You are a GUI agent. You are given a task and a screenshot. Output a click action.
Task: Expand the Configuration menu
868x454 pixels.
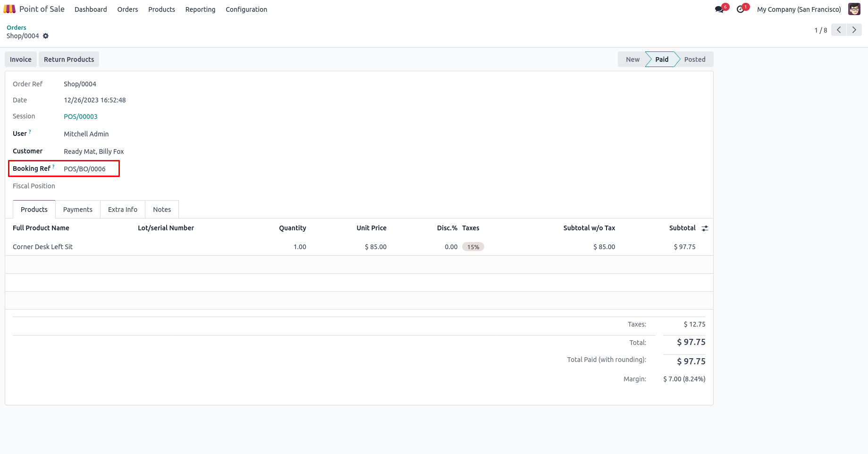click(x=246, y=9)
